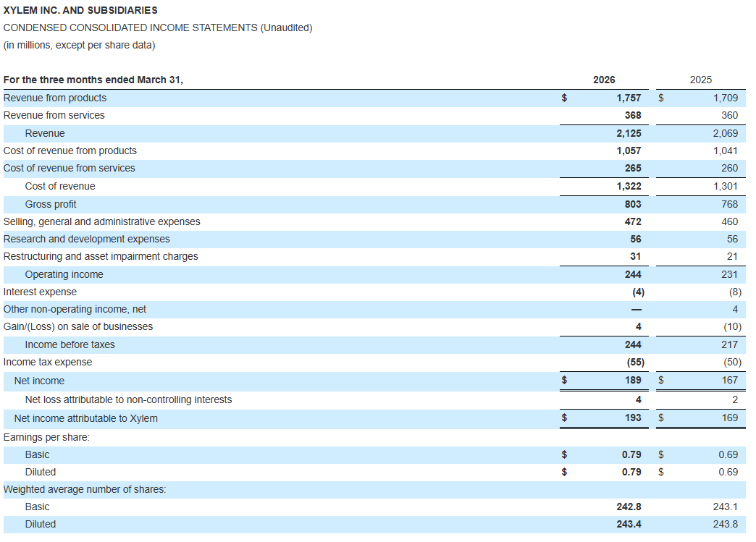Click the (10) loss on sale value
756x542 pixels.
[732, 326]
